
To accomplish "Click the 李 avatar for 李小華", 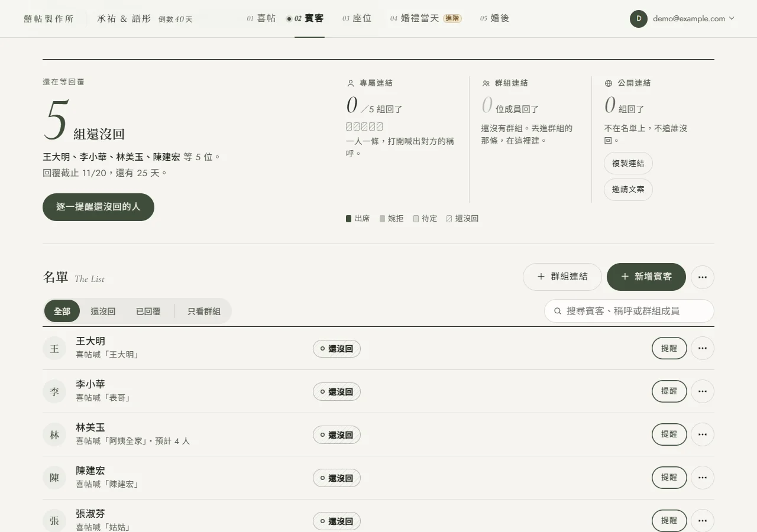I will [x=54, y=391].
